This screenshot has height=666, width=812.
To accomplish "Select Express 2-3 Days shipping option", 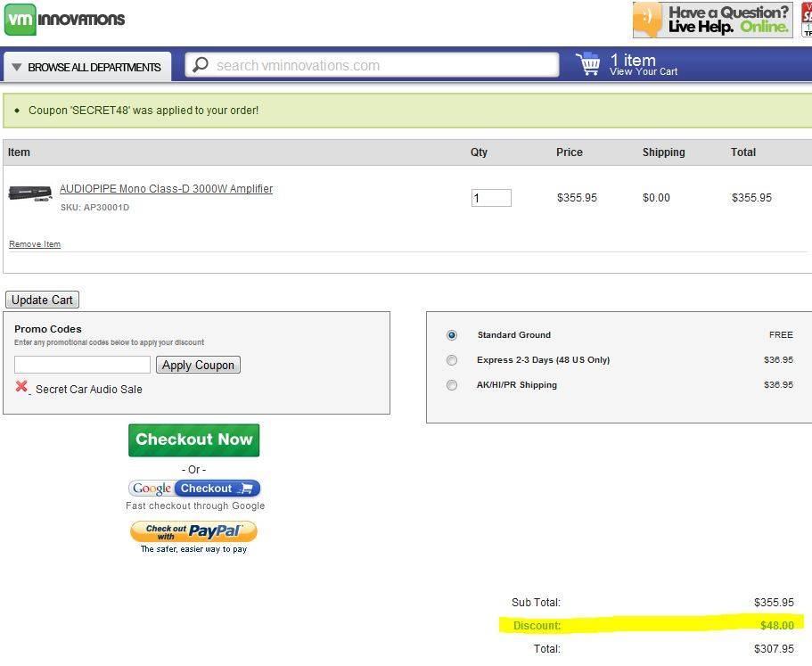I will [x=452, y=360].
